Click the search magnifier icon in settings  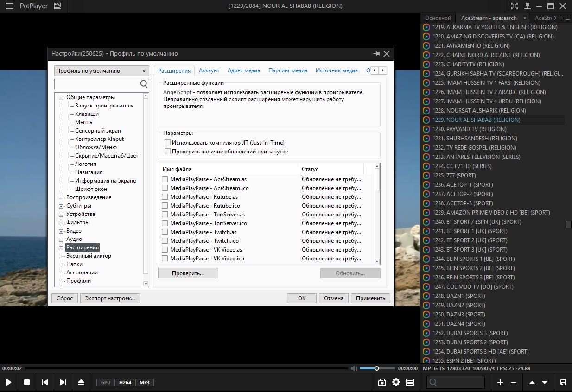[x=144, y=84]
